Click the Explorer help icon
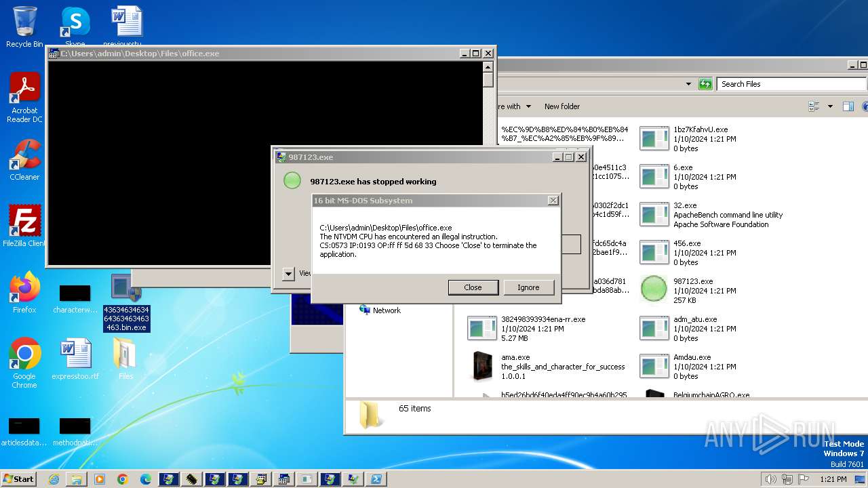 point(865,106)
